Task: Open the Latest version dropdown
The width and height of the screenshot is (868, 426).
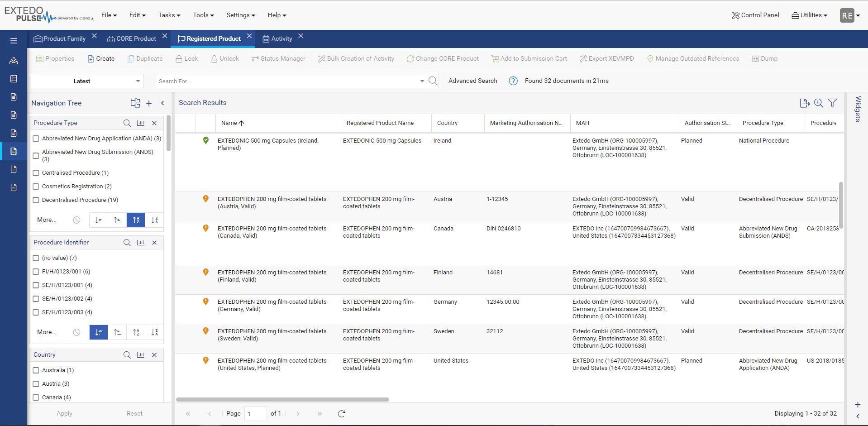Action: pos(87,81)
